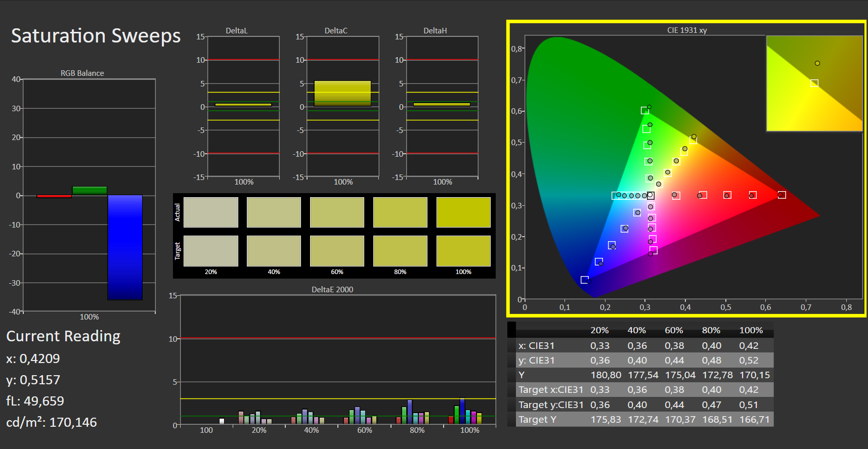Screen dimensions: 868x449
Task: Click the white 100 bar in DeltaE 2000
Action: pyautogui.click(x=222, y=421)
